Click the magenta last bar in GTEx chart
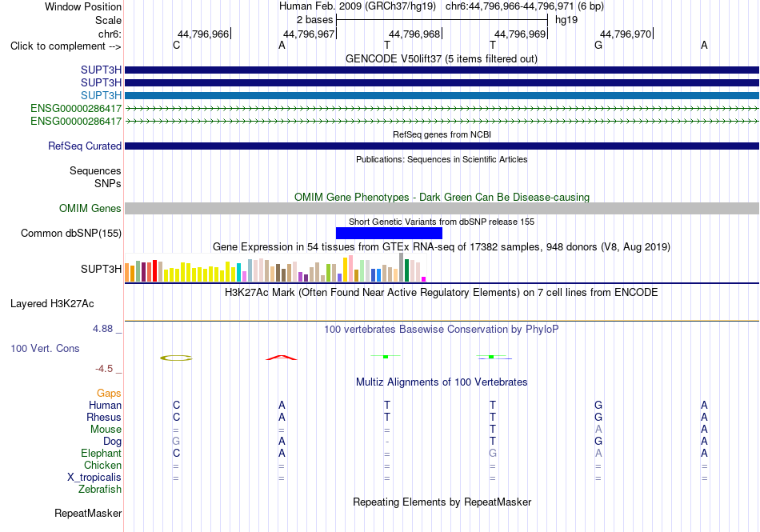This screenshot has width=760, height=532. (424, 279)
